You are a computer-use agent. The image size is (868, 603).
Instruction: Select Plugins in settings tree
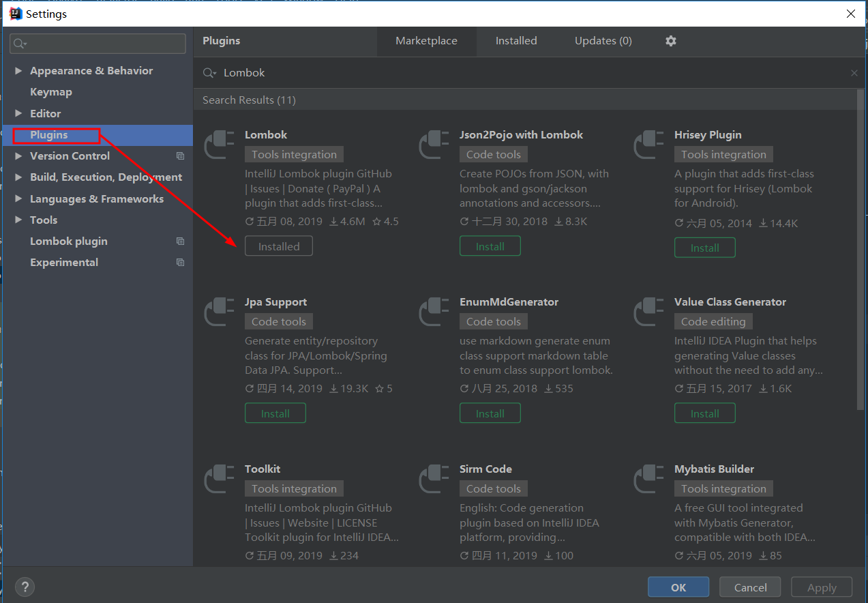[49, 135]
